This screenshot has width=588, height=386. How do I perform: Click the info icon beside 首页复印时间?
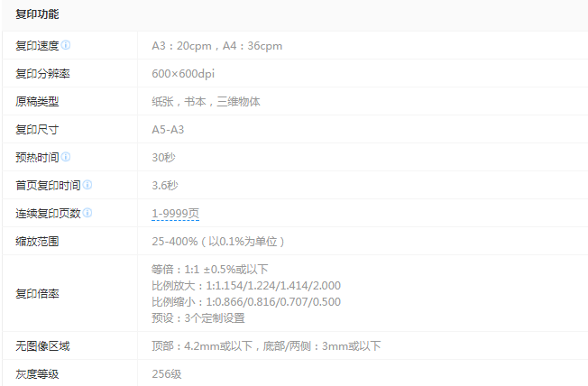coord(87,185)
